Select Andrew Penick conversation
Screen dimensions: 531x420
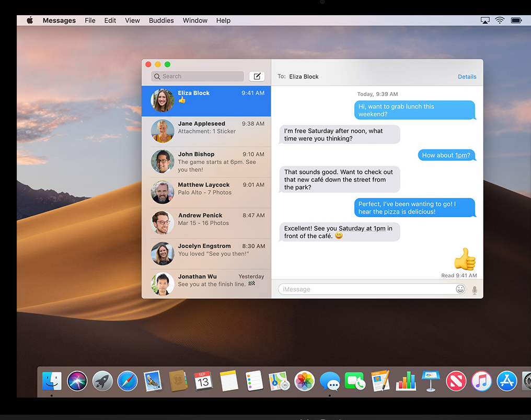(x=206, y=223)
